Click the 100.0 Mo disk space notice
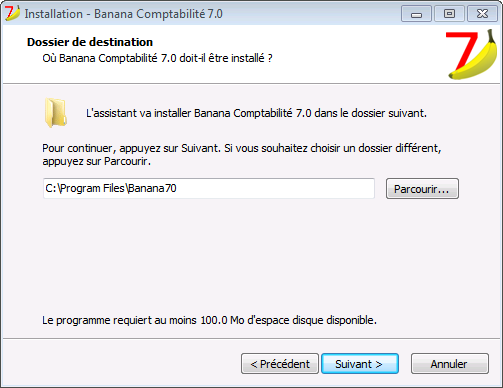This screenshot has width=503, height=388. click(x=209, y=320)
